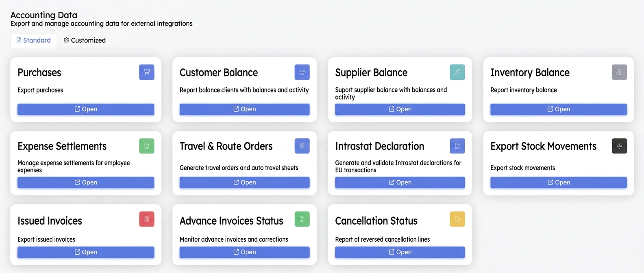
Task: Click the shopping cart icon on Purchases
Action: (147, 72)
